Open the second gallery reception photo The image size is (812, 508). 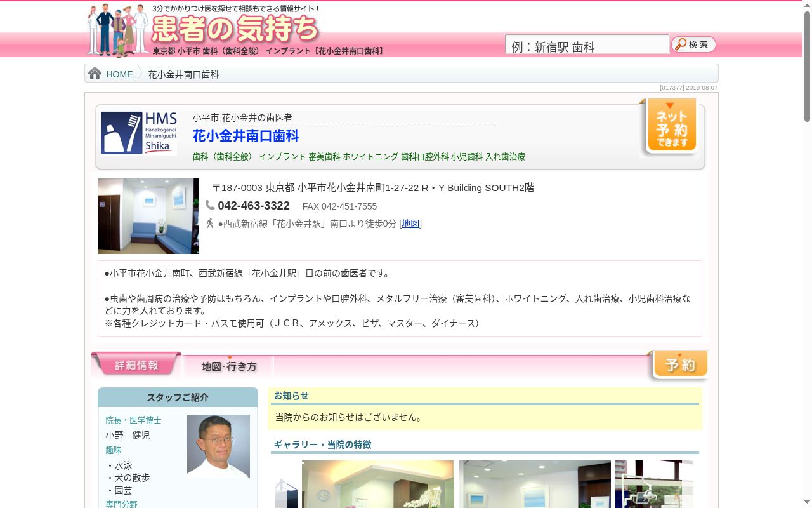click(535, 484)
